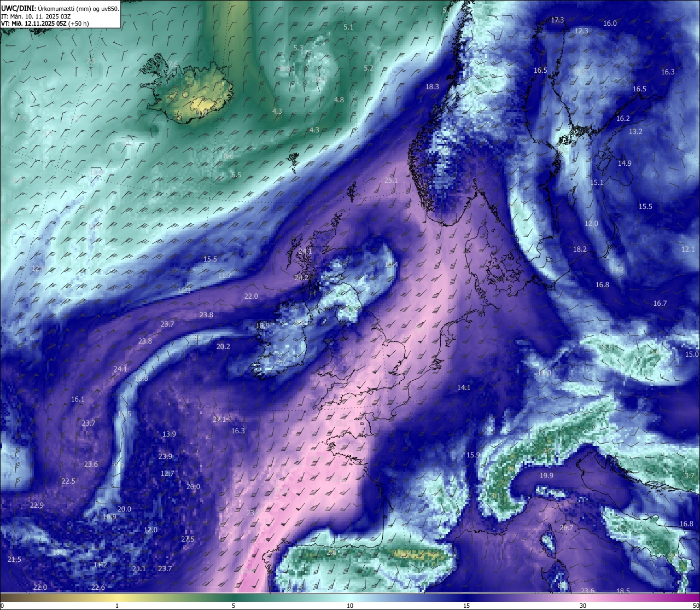Click the 13.2 value on the map
Screen dimensions: 700x610
click(635, 132)
